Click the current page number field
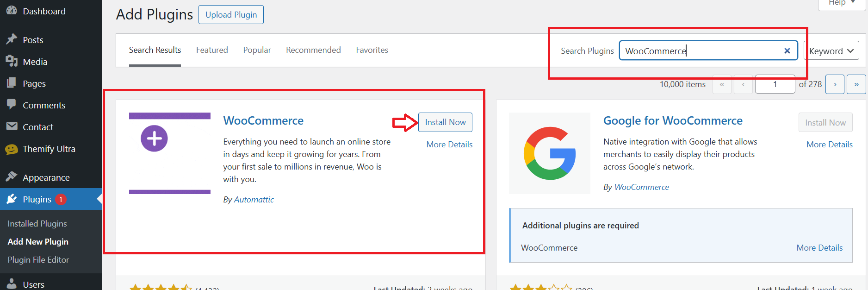 775,84
